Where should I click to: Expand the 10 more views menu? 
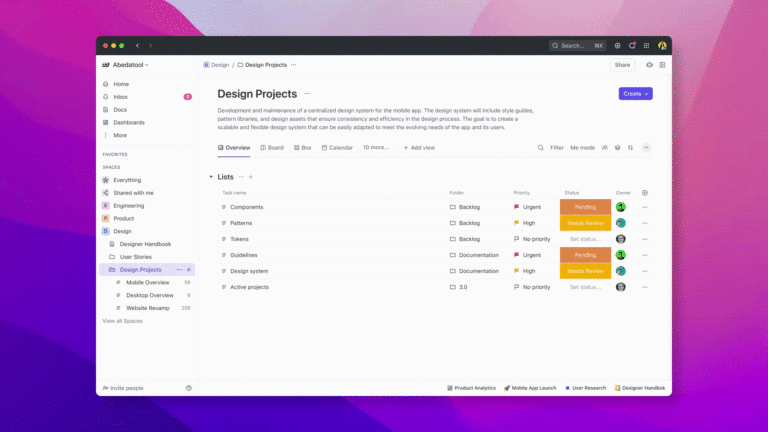(376, 147)
